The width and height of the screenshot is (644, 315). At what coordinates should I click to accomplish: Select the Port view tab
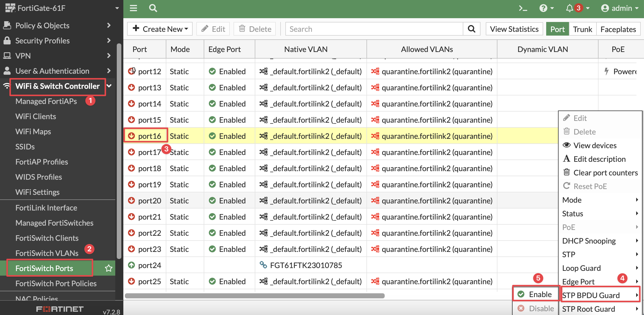(x=557, y=29)
